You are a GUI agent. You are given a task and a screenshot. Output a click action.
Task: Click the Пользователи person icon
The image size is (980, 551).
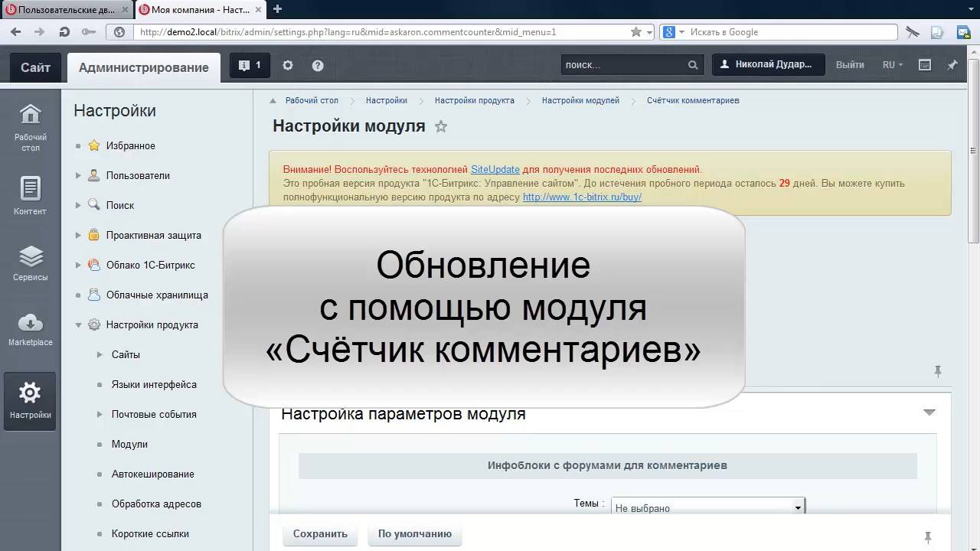93,175
